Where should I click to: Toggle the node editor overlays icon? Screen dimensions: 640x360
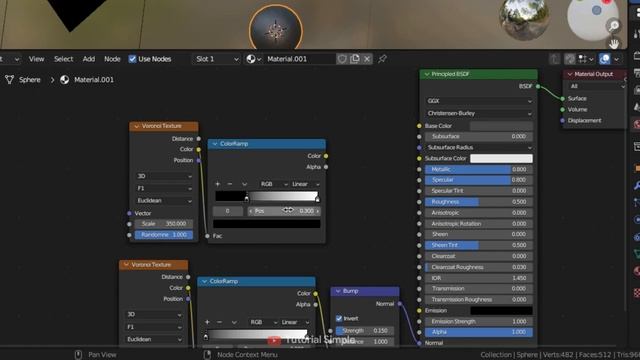pyautogui.click(x=604, y=59)
